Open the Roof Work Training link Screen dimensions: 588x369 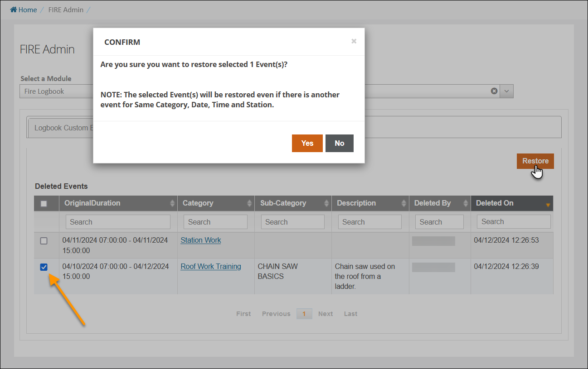tap(210, 267)
